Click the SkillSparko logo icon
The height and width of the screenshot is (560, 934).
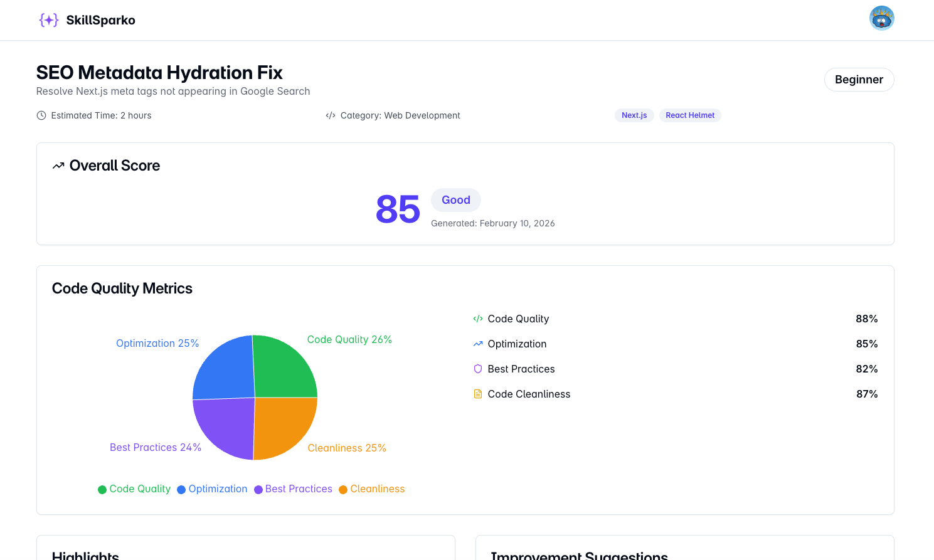point(48,19)
